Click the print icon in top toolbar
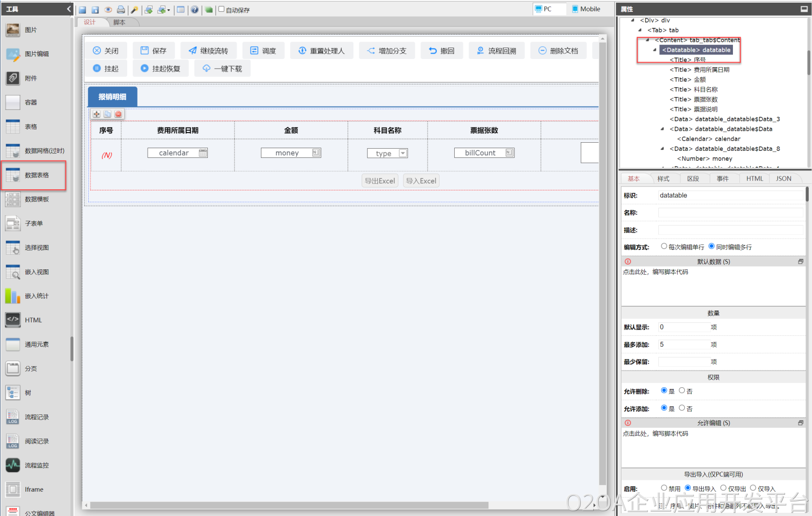This screenshot has width=812, height=516. (x=121, y=10)
